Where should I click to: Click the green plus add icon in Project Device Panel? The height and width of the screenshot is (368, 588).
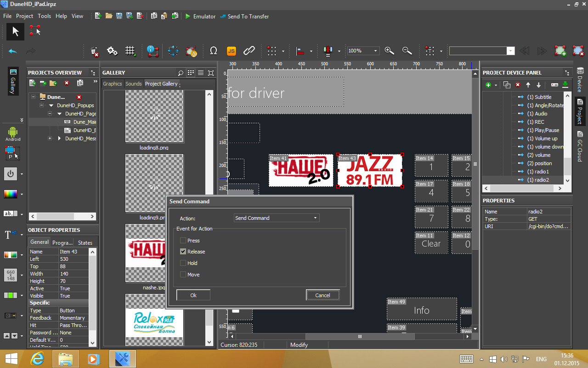point(488,85)
